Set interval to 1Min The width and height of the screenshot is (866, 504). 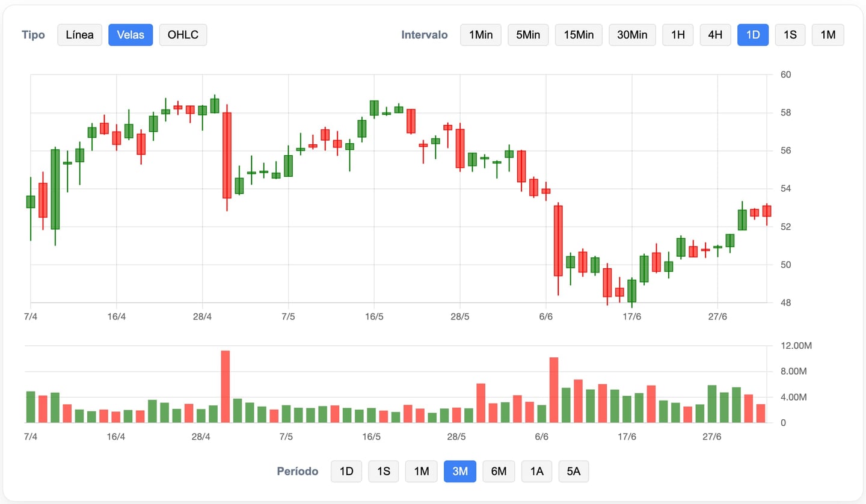[481, 35]
